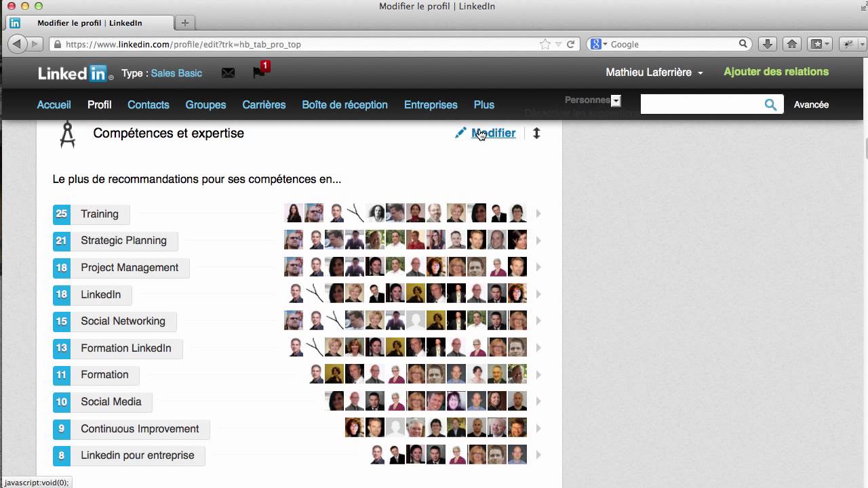Click the Social Media count 10 badge
This screenshot has height=488, width=868.
pos(62,402)
